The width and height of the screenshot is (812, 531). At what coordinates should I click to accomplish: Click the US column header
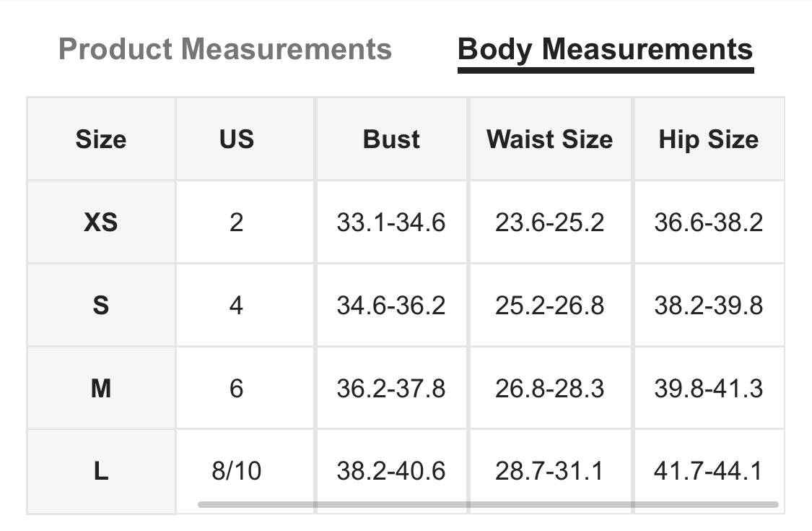pos(237,139)
